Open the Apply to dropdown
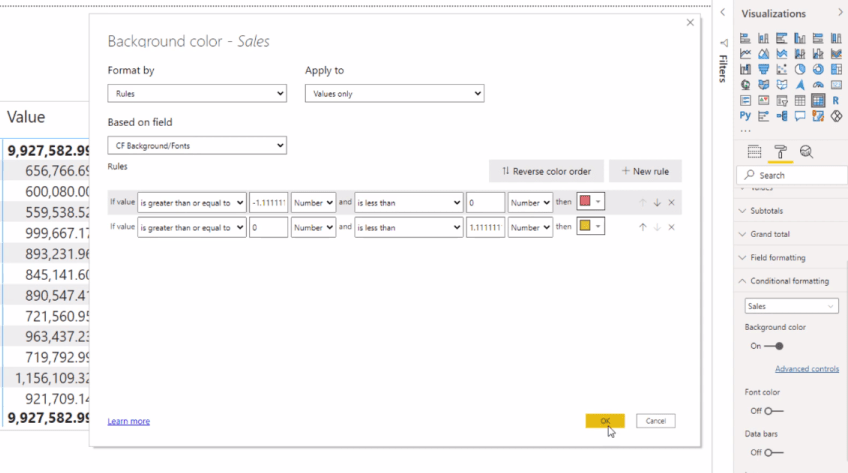The image size is (848, 473). tap(394, 94)
